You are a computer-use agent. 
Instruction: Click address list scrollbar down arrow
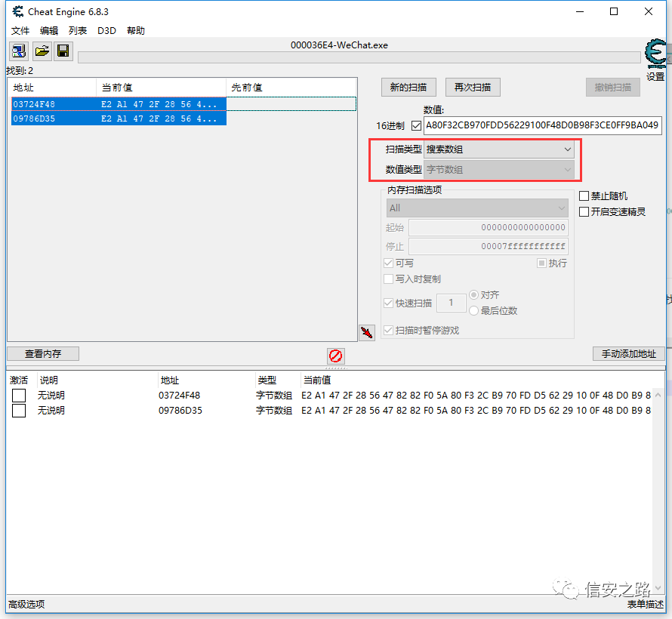click(x=658, y=588)
